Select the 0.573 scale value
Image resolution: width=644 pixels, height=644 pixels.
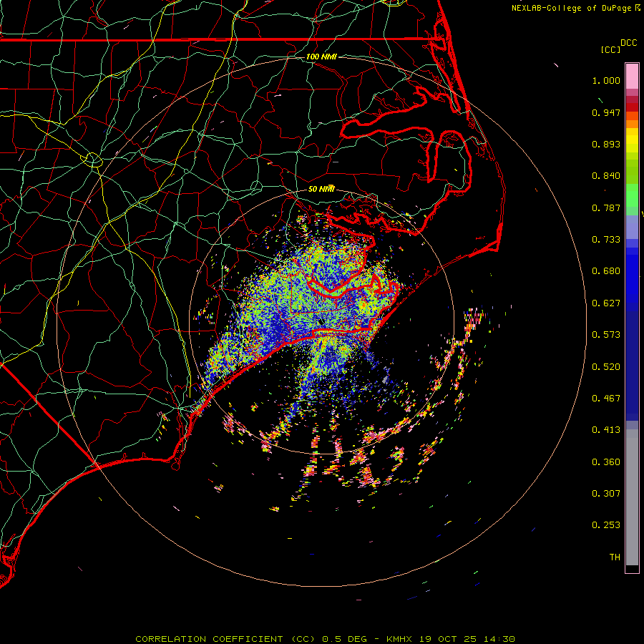606,335
